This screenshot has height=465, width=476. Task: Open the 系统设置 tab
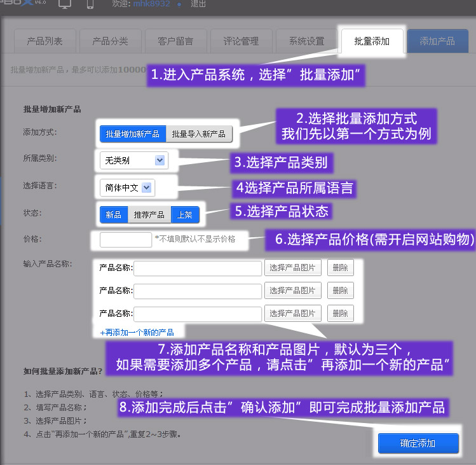307,41
